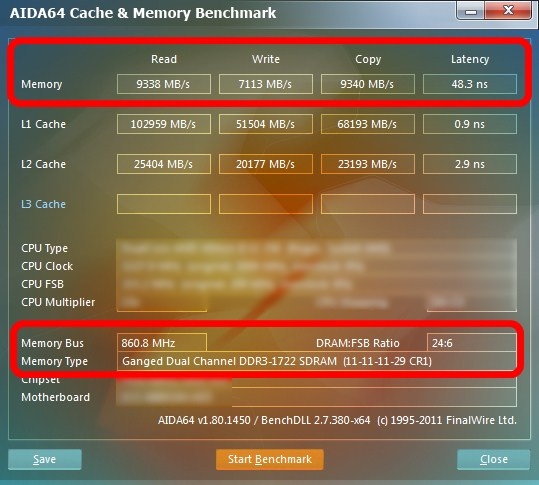539x485 pixels.
Task: Click the CPU Type label
Action: (44, 248)
